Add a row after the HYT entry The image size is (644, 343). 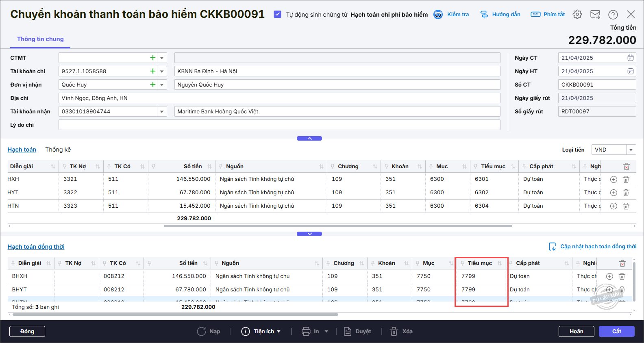point(614,193)
